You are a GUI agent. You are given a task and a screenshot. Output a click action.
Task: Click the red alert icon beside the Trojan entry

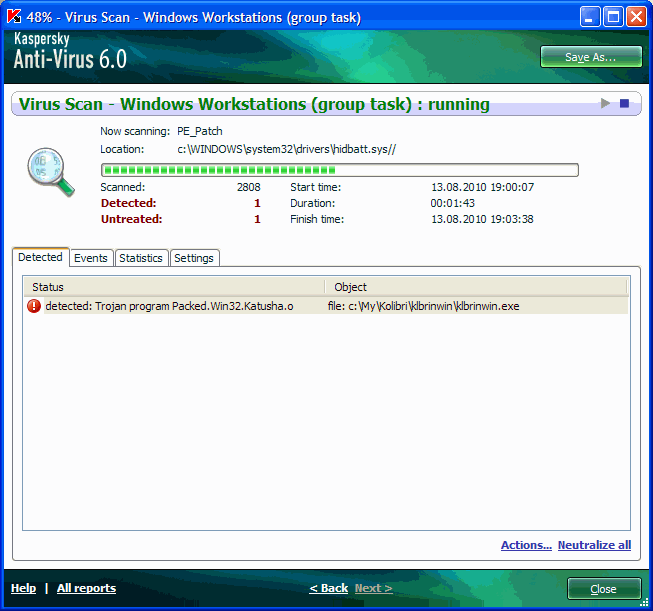[x=34, y=306]
